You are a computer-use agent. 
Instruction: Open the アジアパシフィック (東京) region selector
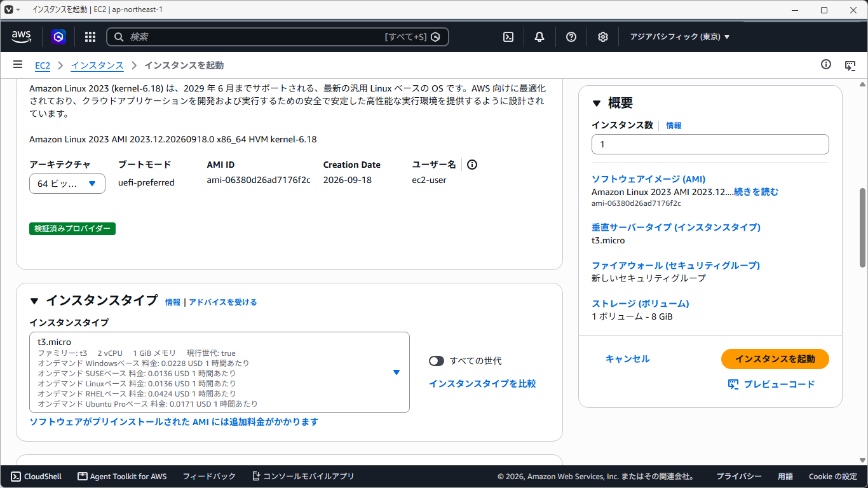(680, 37)
